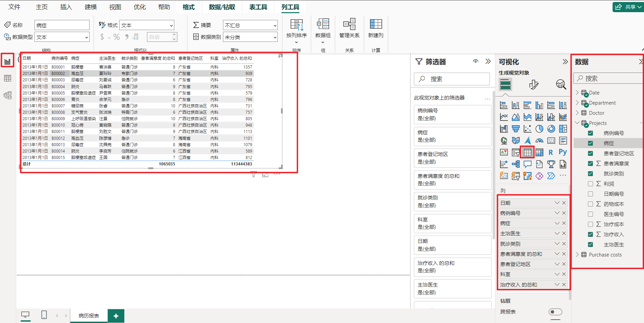Open Manage relationships
The width and height of the screenshot is (644, 323).
coord(349,28)
